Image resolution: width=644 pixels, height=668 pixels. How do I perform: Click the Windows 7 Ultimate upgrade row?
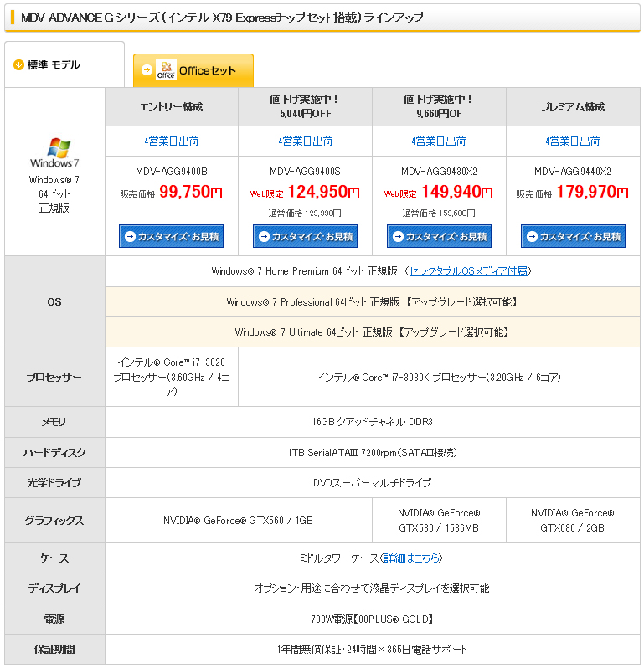point(373,331)
